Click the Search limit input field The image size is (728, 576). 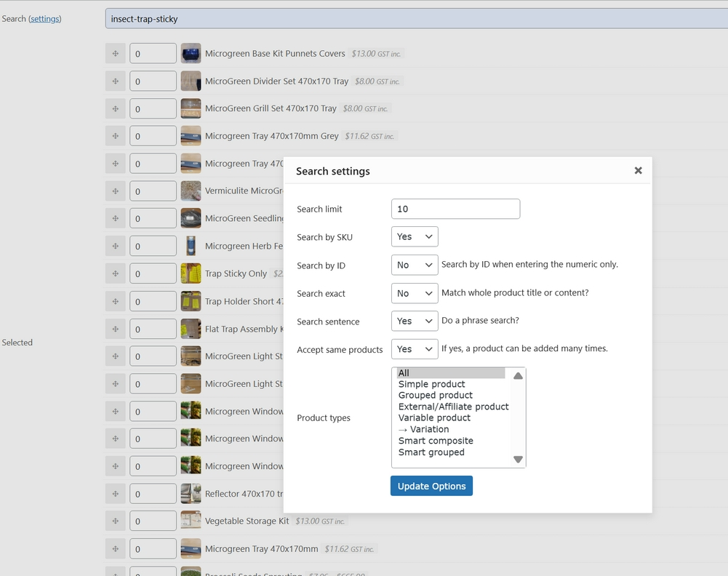point(455,209)
